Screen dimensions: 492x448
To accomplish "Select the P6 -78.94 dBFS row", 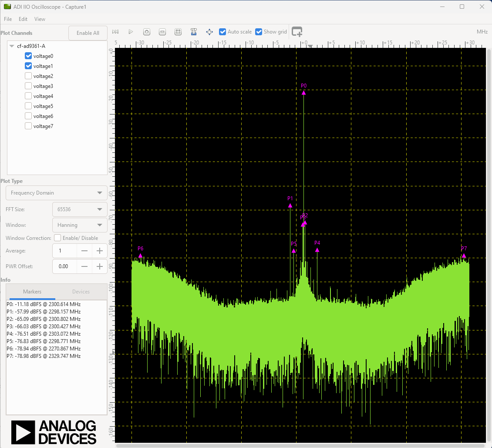I will 44,349.
